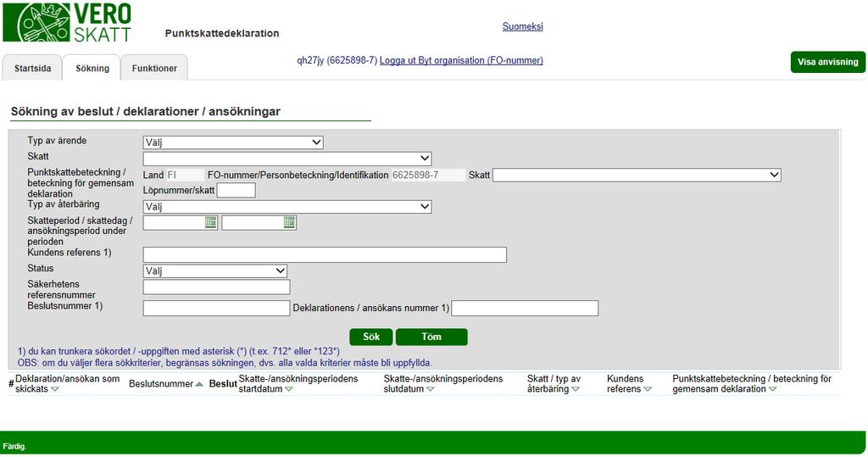Viewport: 868px width, 457px height.
Task: Click the asterisk truncation hint note
Action: pyautogui.click(x=179, y=351)
